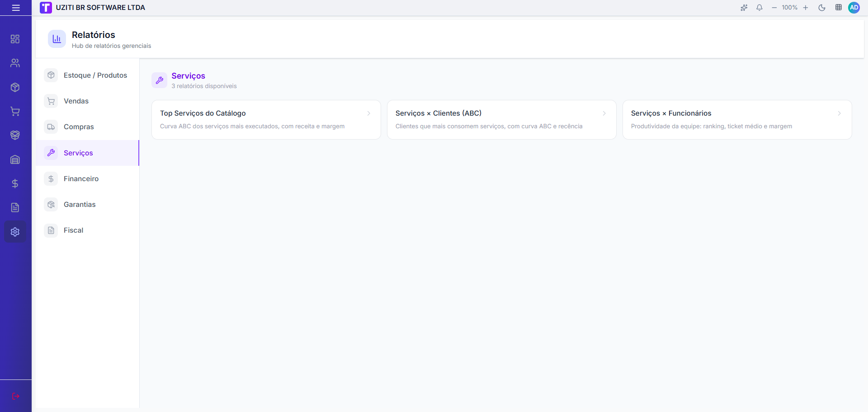Open the warehouse icon in sidebar
The height and width of the screenshot is (412, 868).
click(15, 159)
